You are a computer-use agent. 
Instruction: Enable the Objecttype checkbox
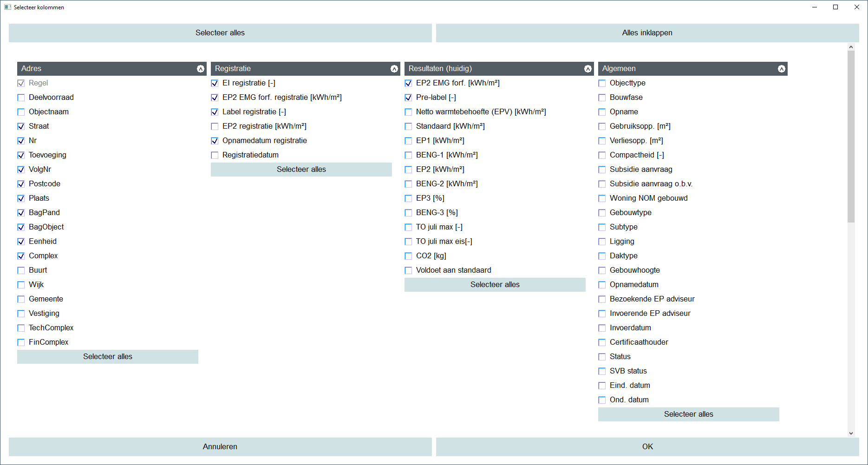coord(602,83)
